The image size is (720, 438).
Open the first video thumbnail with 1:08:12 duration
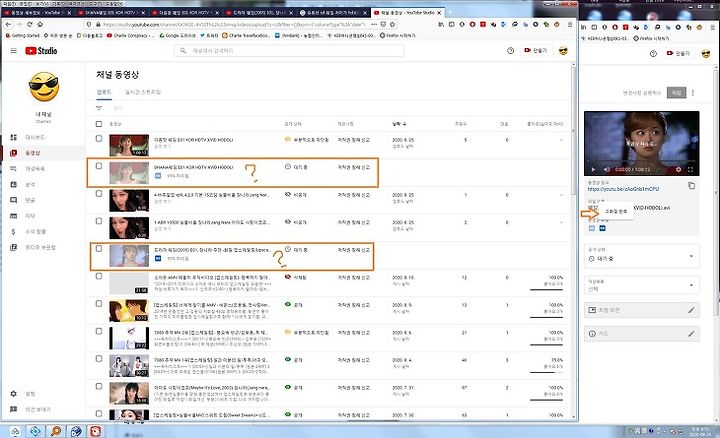coord(129,145)
